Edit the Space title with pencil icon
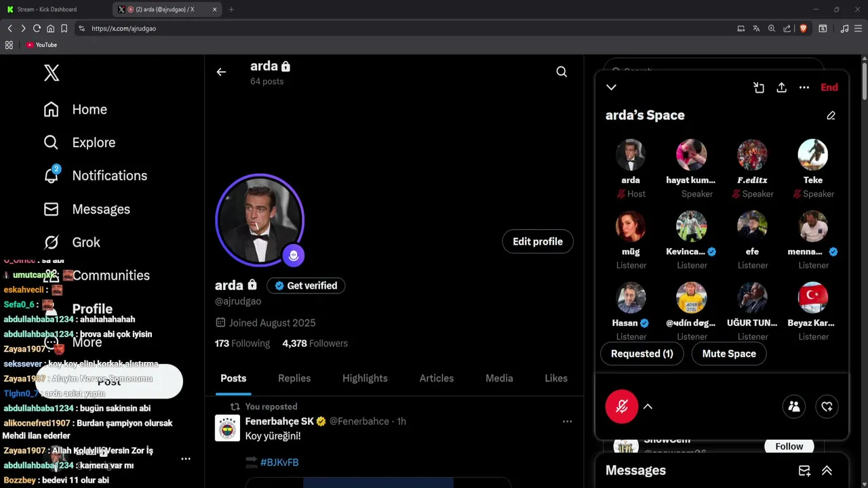 pos(831,115)
